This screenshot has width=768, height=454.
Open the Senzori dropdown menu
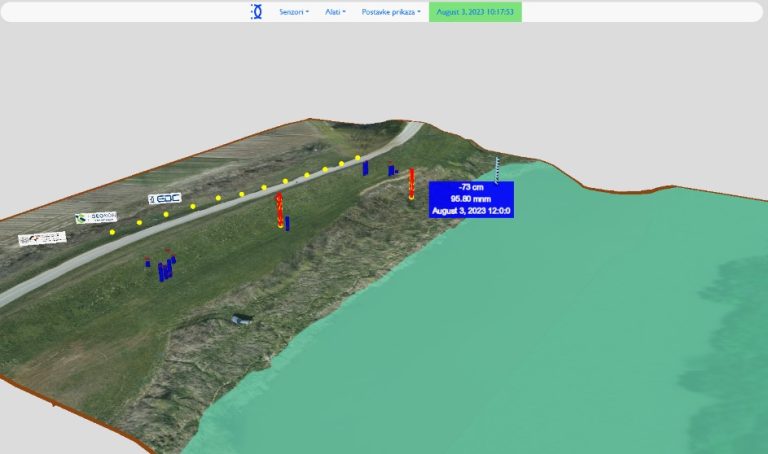294,12
